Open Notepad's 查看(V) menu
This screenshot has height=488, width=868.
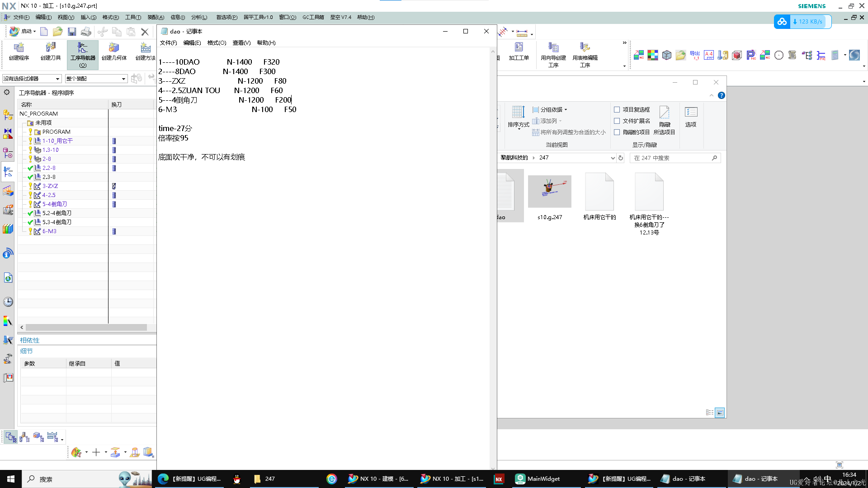point(241,42)
